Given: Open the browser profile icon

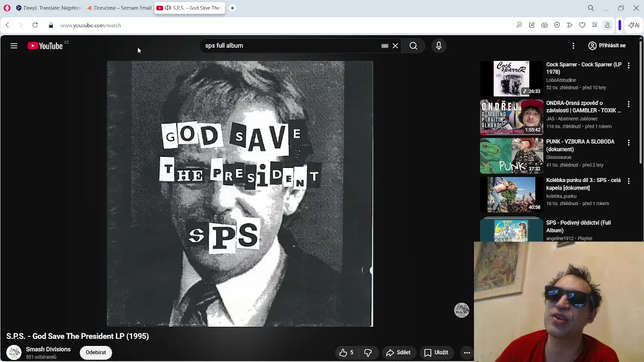Looking at the screenshot, I should [x=607, y=25].
